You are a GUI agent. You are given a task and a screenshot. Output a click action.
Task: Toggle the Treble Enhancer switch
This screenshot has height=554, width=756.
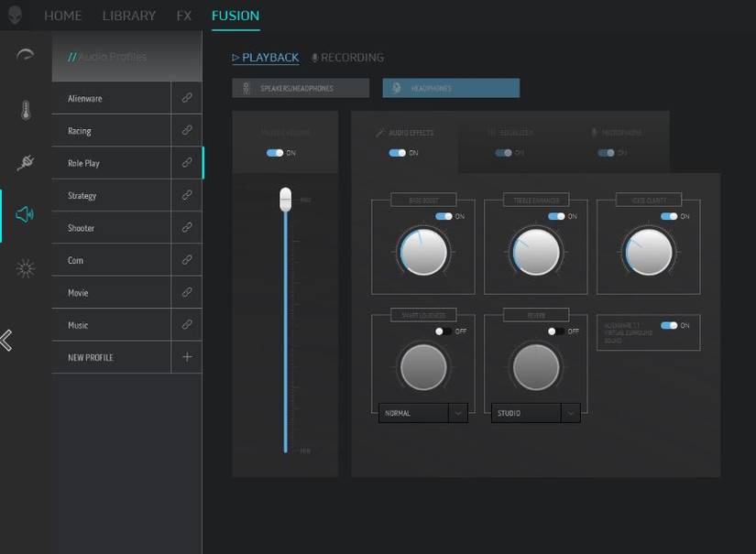point(556,216)
